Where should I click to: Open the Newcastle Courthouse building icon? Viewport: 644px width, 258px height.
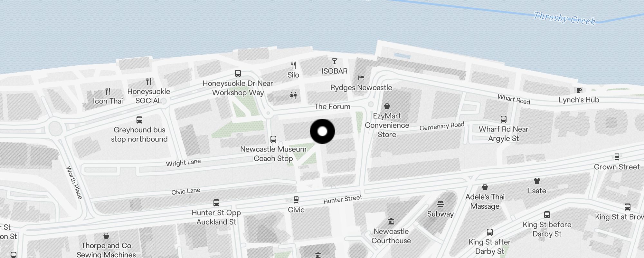coord(391,222)
